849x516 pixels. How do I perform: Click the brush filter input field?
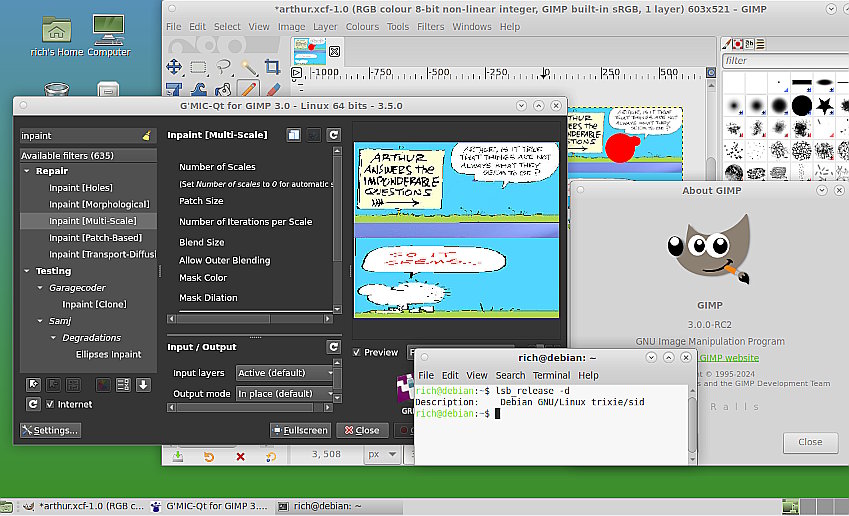pyautogui.click(x=785, y=61)
